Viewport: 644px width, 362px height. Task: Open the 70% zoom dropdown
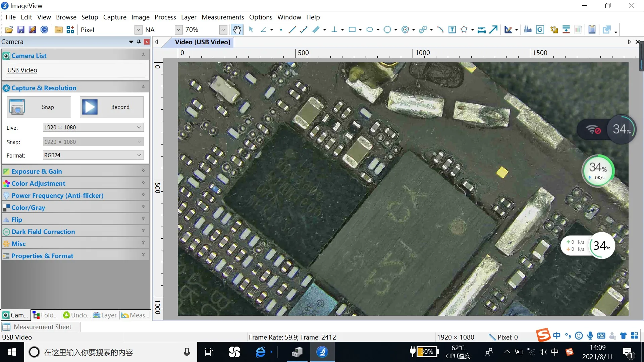[x=223, y=30]
